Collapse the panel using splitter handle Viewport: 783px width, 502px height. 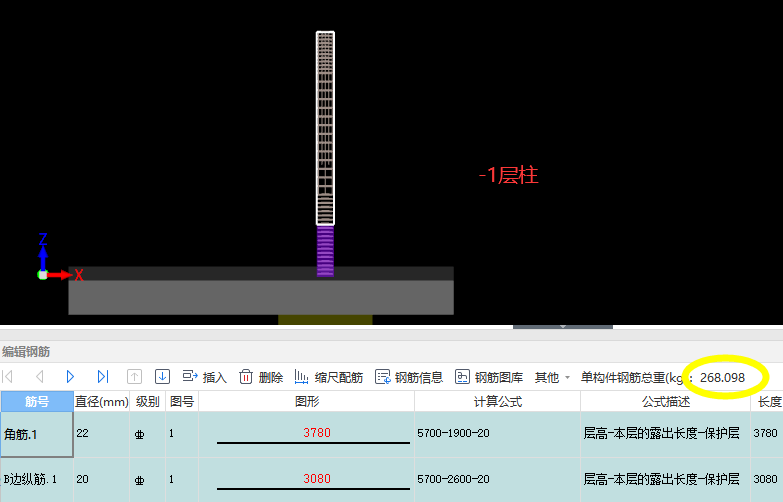click(x=562, y=326)
